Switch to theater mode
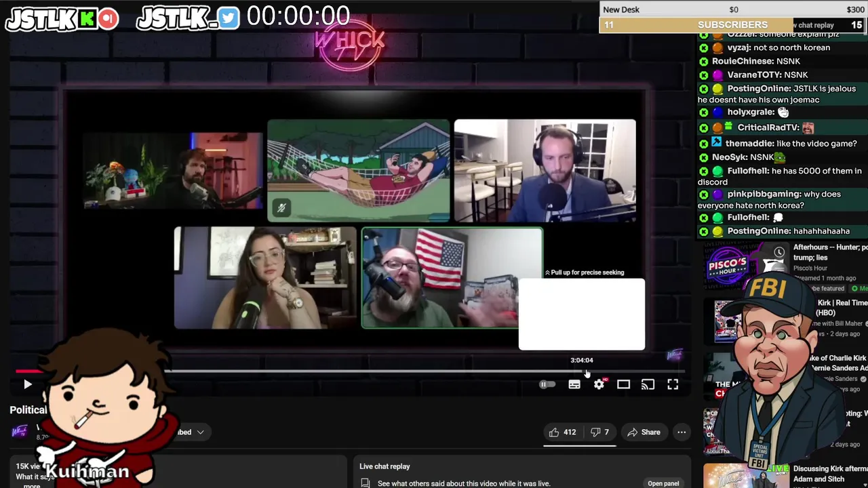The image size is (868, 488). [623, 384]
